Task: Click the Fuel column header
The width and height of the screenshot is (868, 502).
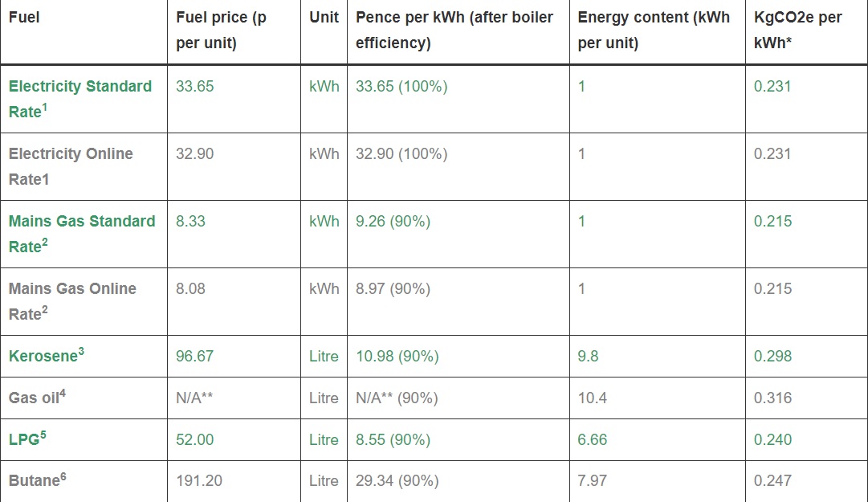Action: point(24,18)
